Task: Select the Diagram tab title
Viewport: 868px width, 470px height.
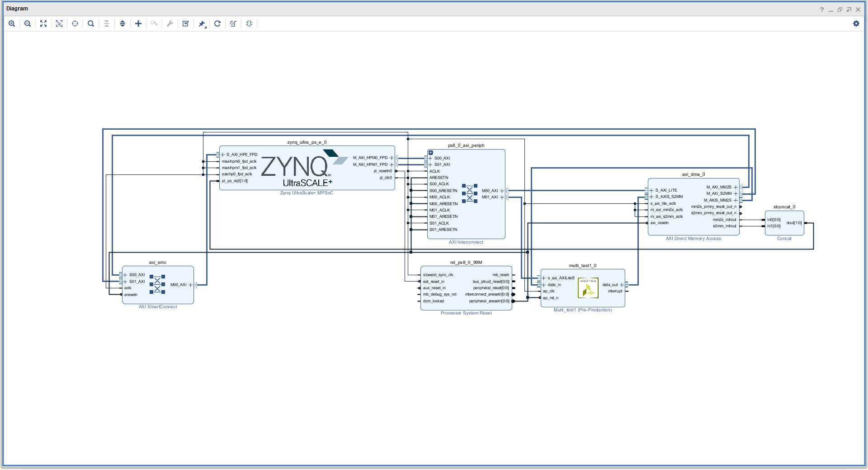Action: coord(17,9)
